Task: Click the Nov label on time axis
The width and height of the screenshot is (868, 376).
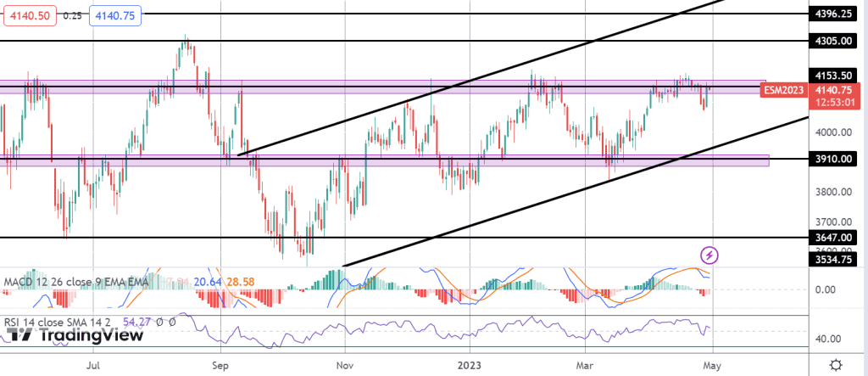Action: tap(345, 364)
